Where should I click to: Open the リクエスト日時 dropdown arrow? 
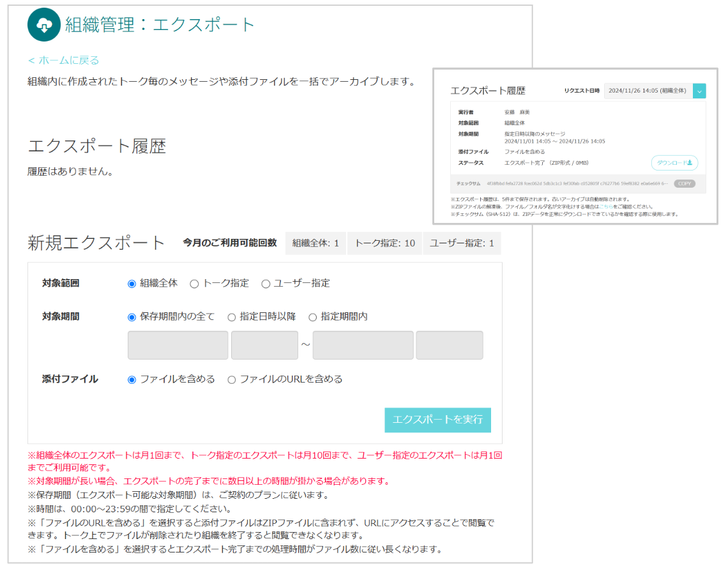(699, 91)
